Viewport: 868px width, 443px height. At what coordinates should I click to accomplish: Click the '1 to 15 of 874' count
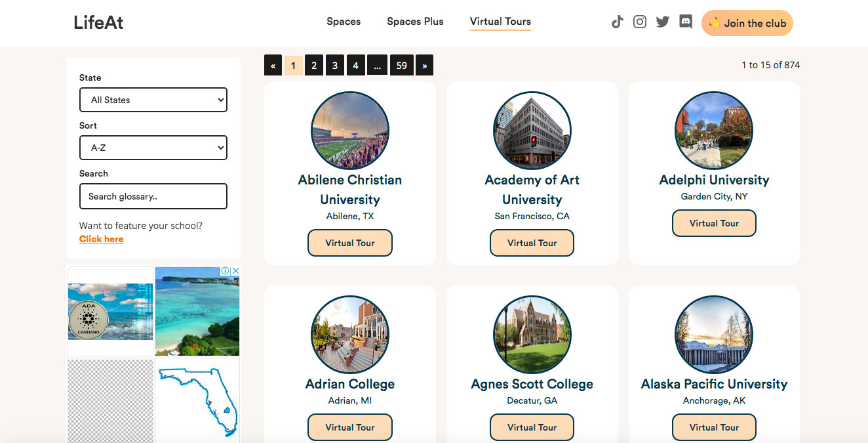click(x=770, y=65)
